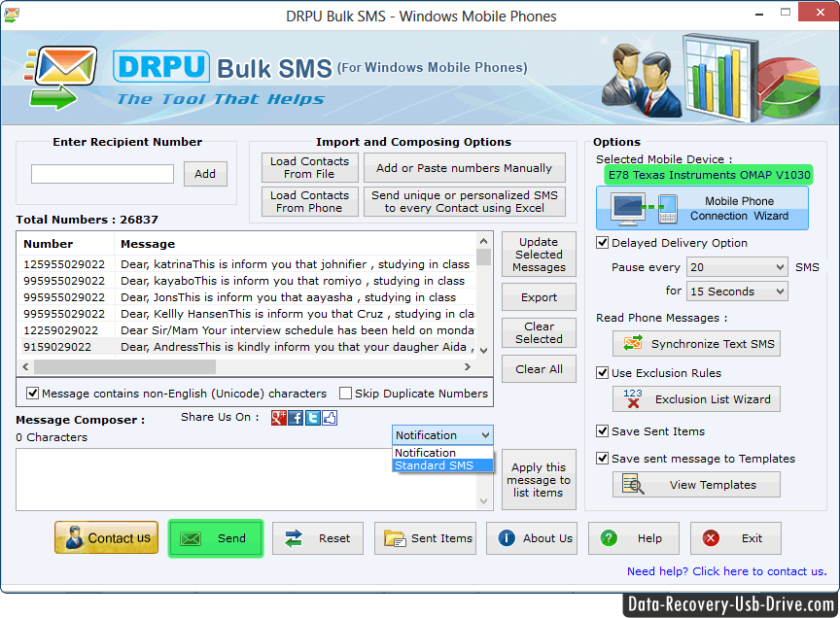This screenshot has height=618, width=840.
Task: Click the Synchronize Text SMS icon
Action: pos(633,343)
